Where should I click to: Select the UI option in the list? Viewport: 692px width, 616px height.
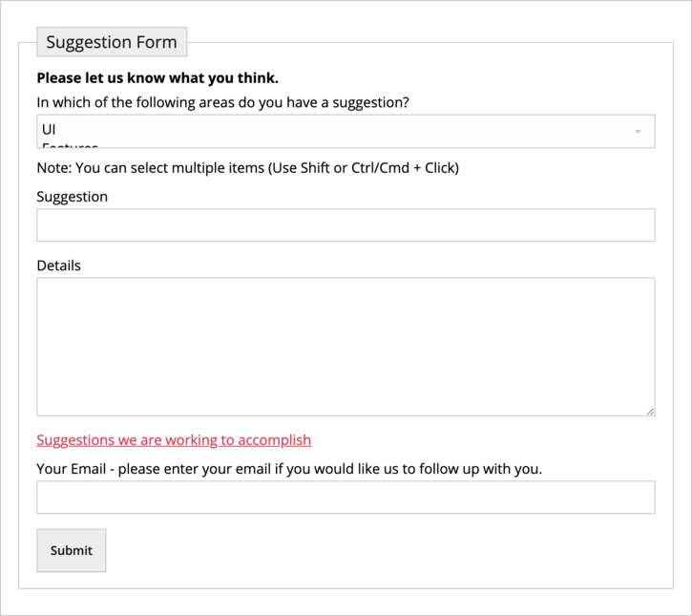click(x=51, y=129)
